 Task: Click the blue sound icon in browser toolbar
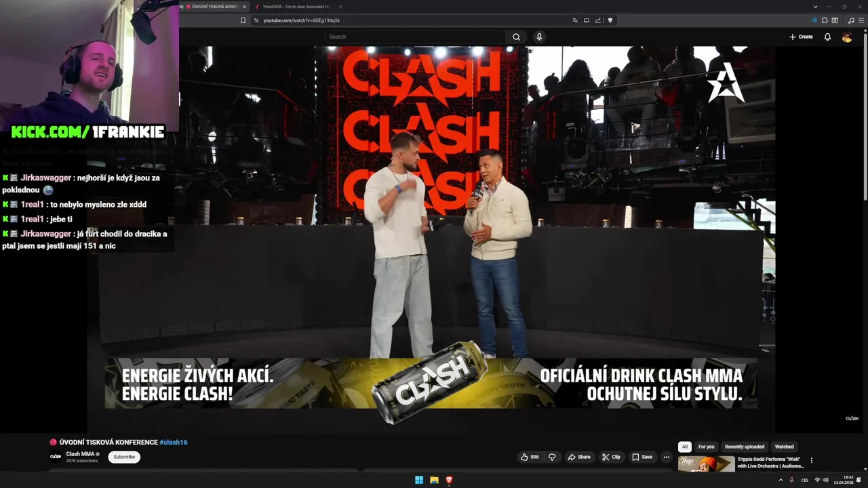[x=814, y=20]
